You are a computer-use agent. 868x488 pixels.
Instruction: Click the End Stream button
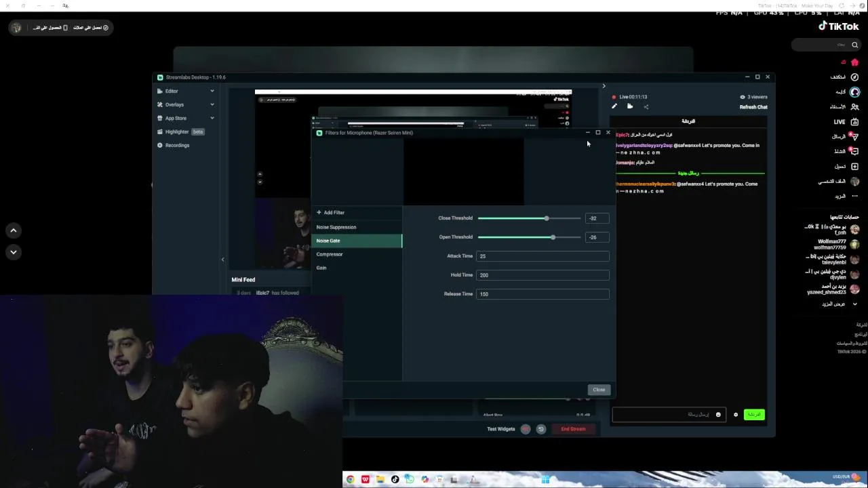pos(573,429)
